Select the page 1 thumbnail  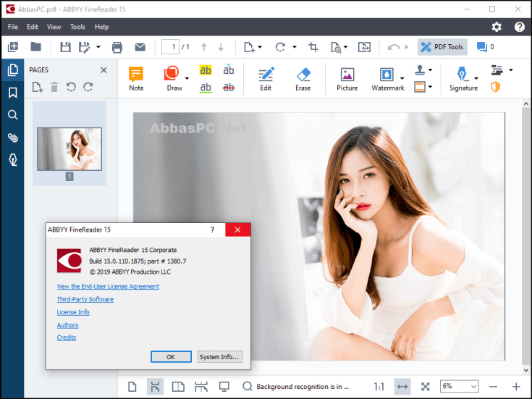coord(69,148)
